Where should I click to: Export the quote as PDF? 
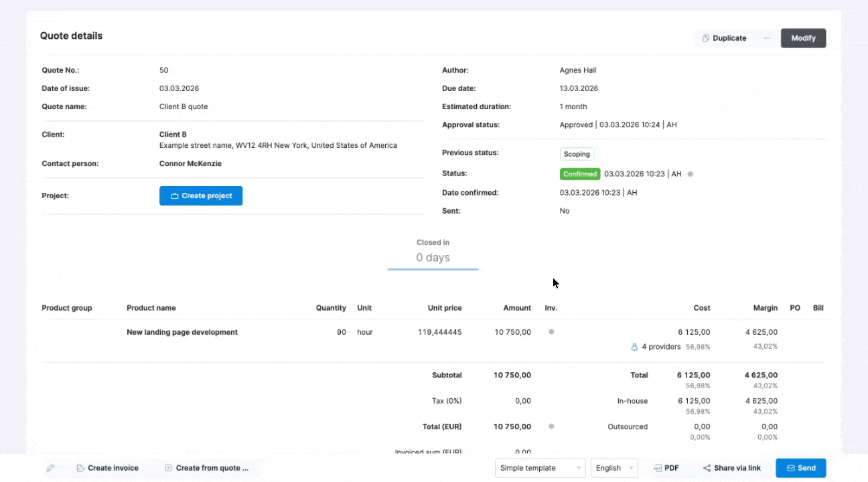[666, 468]
